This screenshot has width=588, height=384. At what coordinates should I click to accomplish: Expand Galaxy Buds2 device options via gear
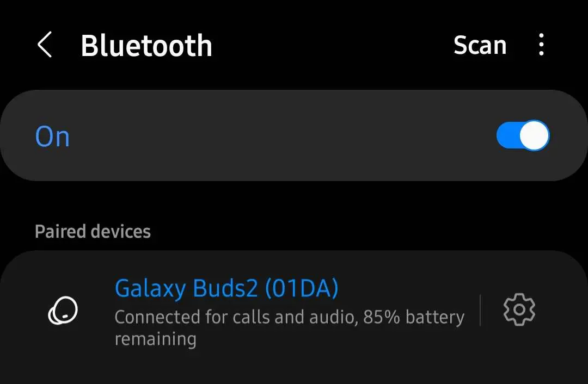(x=519, y=309)
